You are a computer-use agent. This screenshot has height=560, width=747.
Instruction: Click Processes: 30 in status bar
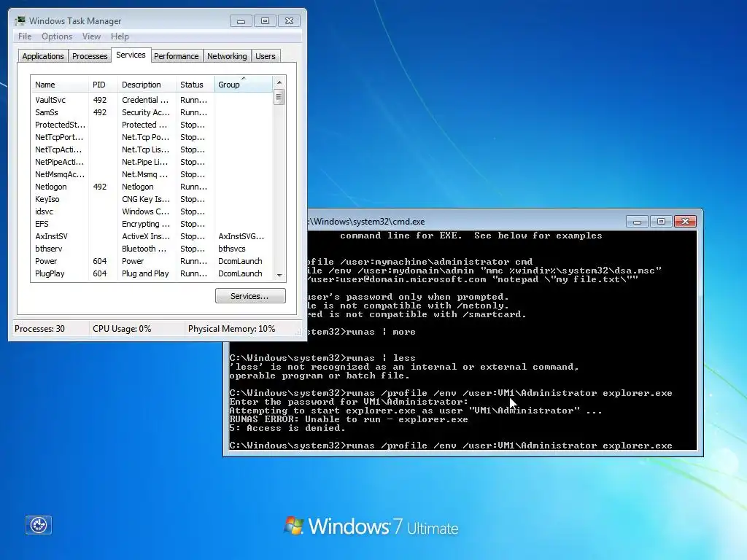point(39,329)
